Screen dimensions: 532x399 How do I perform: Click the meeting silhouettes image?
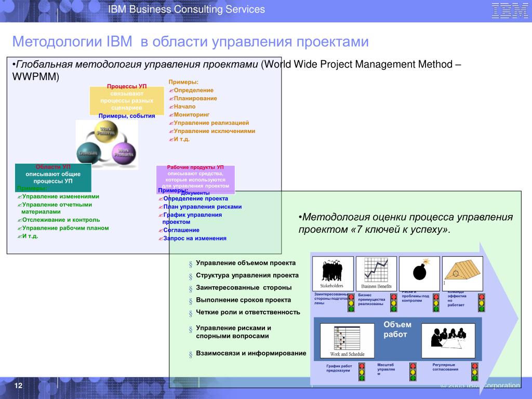(448, 341)
